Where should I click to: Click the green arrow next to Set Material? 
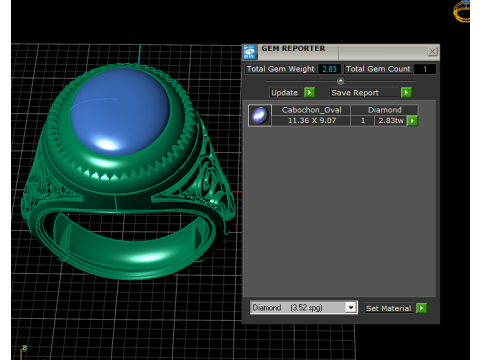pos(421,308)
